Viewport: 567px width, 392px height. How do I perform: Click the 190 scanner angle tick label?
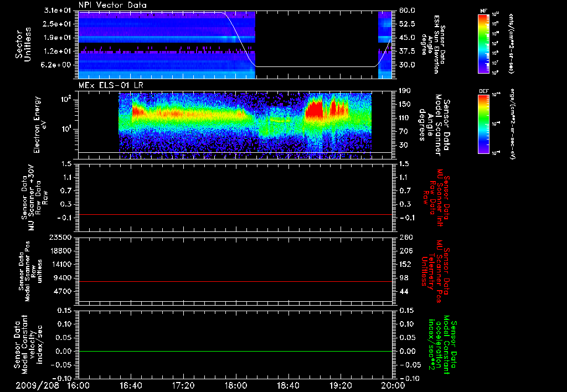[405, 91]
